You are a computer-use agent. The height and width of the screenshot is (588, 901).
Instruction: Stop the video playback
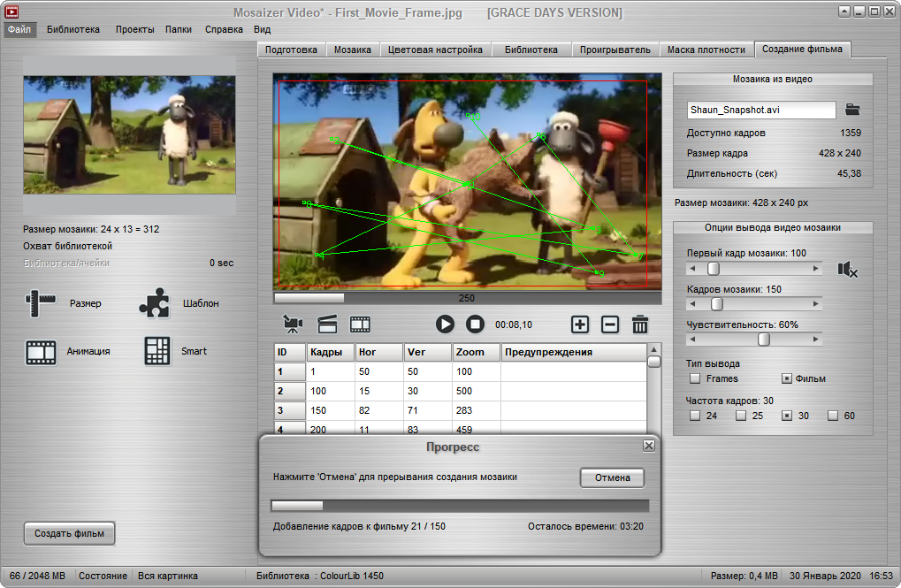tap(475, 325)
